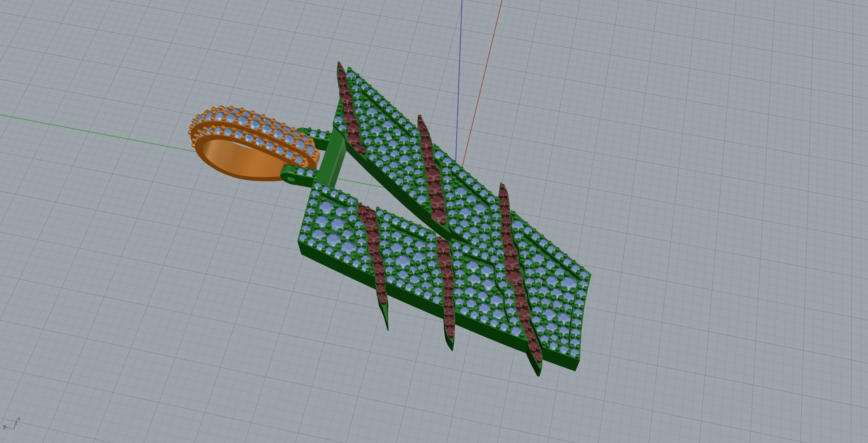868x443 pixels.
Task: Select the small green hinge ring with hole
Action: (x=291, y=179)
